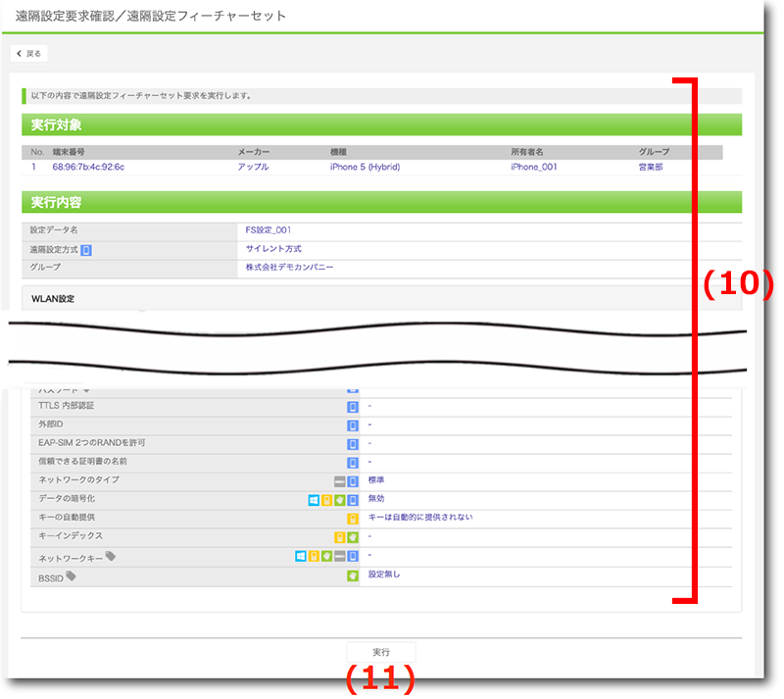The image size is (784, 699).
Task: Click the green Android icon in BSSID row
Action: pyautogui.click(x=353, y=575)
